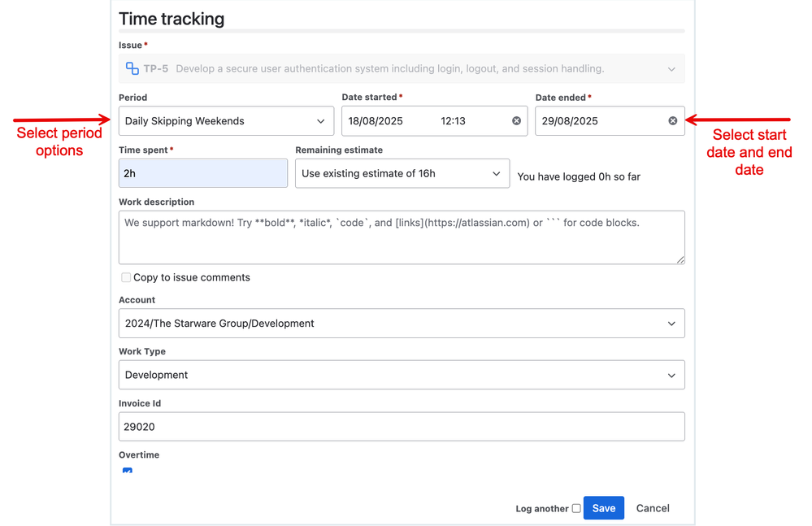This screenshot has width=812, height=526.
Task: Click the Cancel button
Action: (x=653, y=508)
